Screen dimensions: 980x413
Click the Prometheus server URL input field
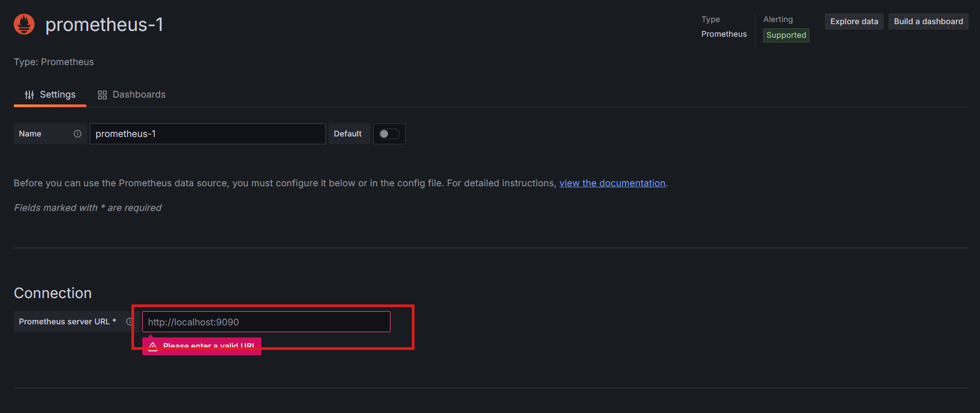click(x=266, y=322)
